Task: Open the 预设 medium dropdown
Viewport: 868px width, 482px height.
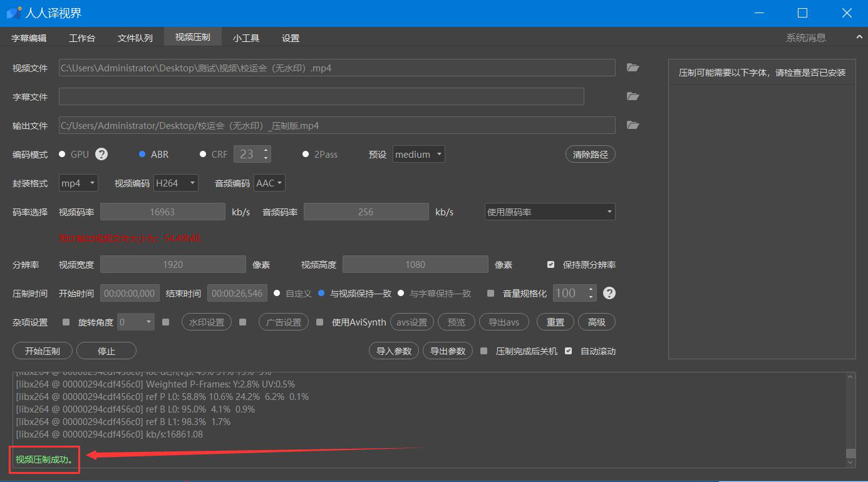Action: pyautogui.click(x=419, y=155)
